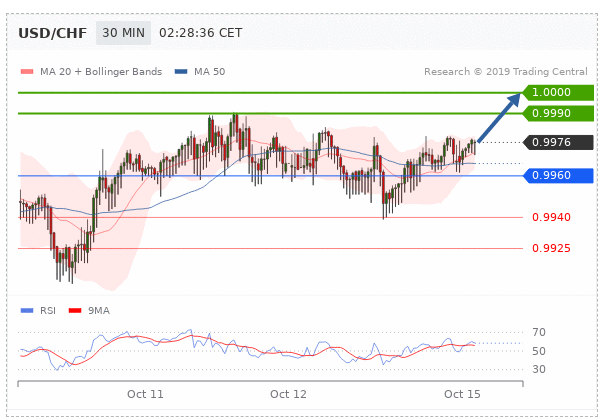Screen dimensions: 606x419
Task: Select the RSI legend label
Action: (48, 311)
